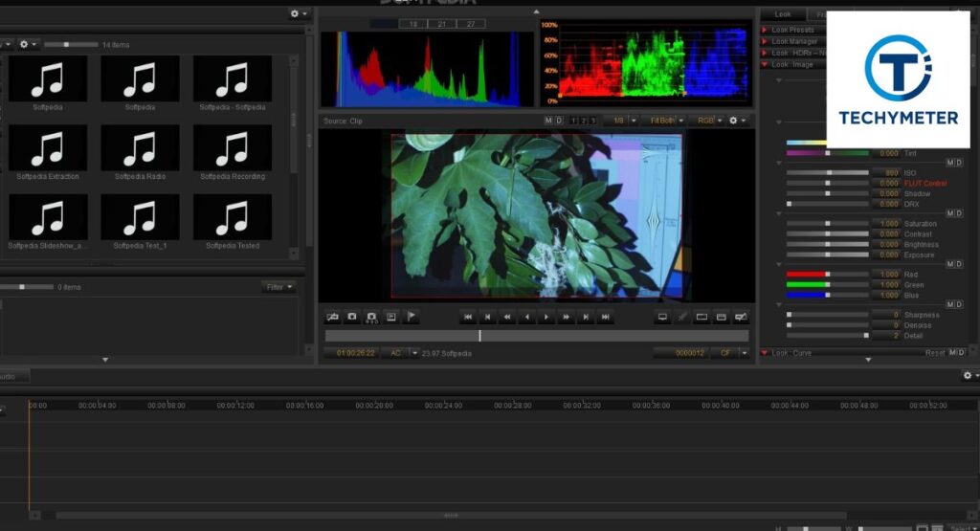
Task: Toggle the M button above the ISO slider
Action: (949, 163)
